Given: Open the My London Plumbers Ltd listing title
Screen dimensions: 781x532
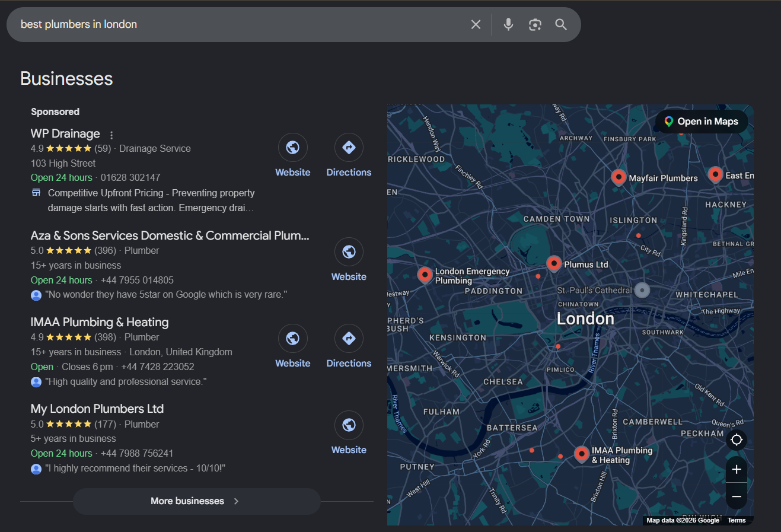Looking at the screenshot, I should click(97, 409).
